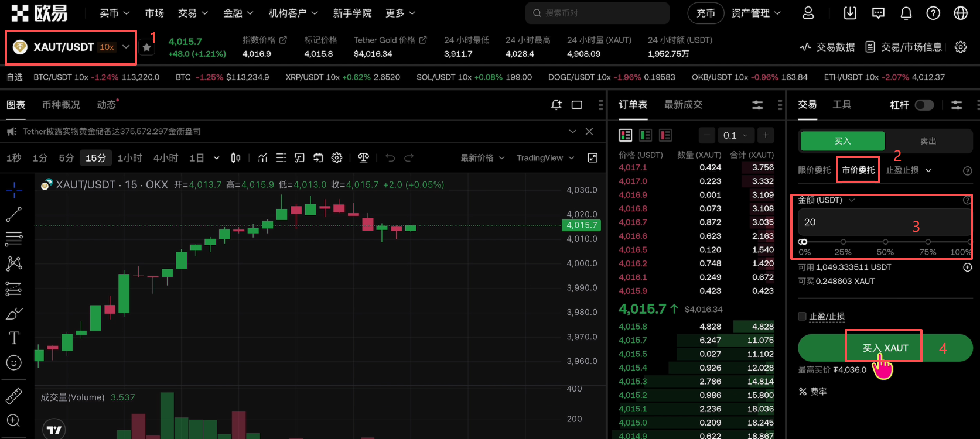Image resolution: width=980 pixels, height=439 pixels.
Task: Open chart settings gear in chart toolbar
Action: pyautogui.click(x=337, y=158)
